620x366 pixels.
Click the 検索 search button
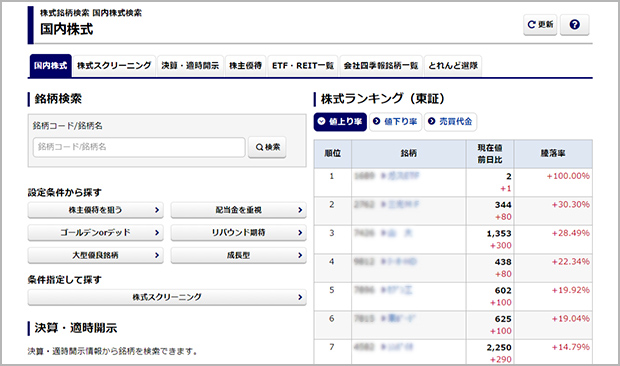click(x=267, y=147)
